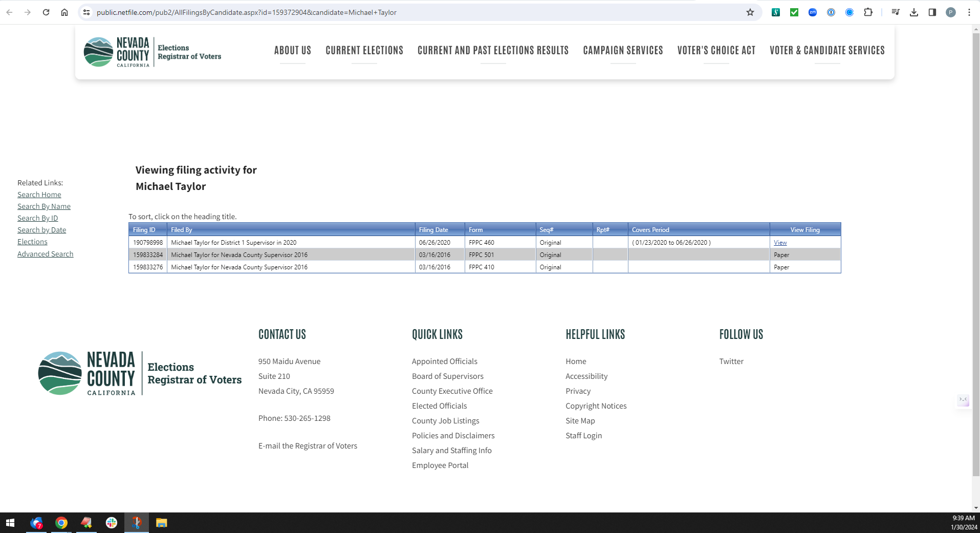
Task: Click the browser address bar URL
Action: pyautogui.click(x=246, y=12)
